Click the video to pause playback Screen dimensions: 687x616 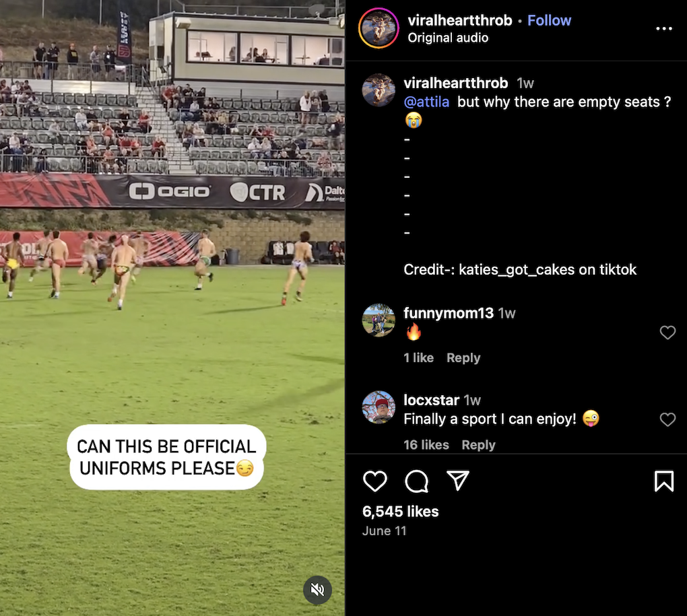point(172,306)
